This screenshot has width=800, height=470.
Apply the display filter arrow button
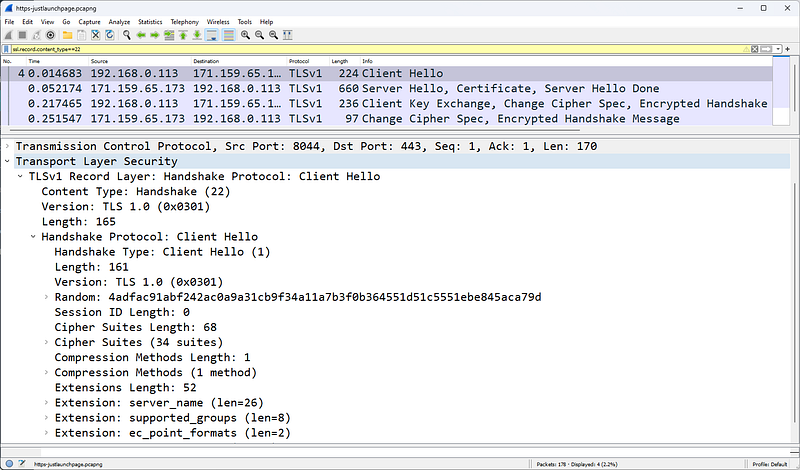(x=766, y=49)
